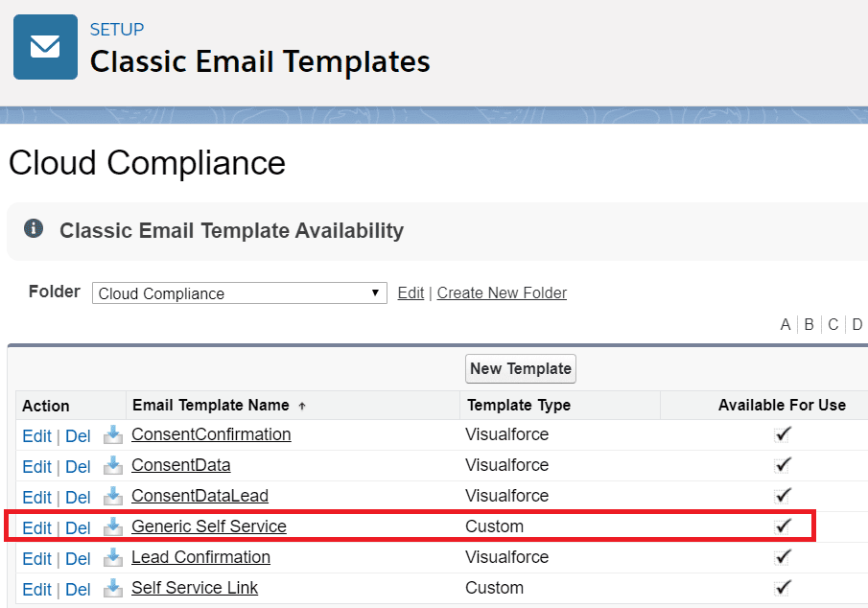This screenshot has width=868, height=608.
Task: Click the send test icon beside Self Service Link
Action: 112,589
